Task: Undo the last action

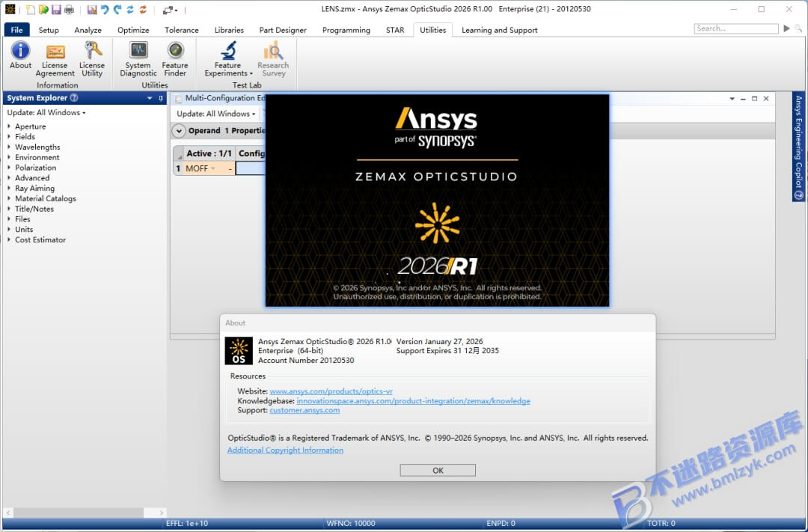Action: pos(105,9)
